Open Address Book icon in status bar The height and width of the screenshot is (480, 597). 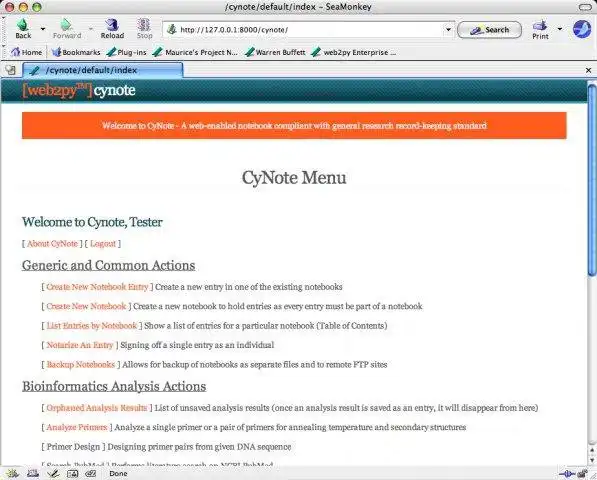point(72,474)
